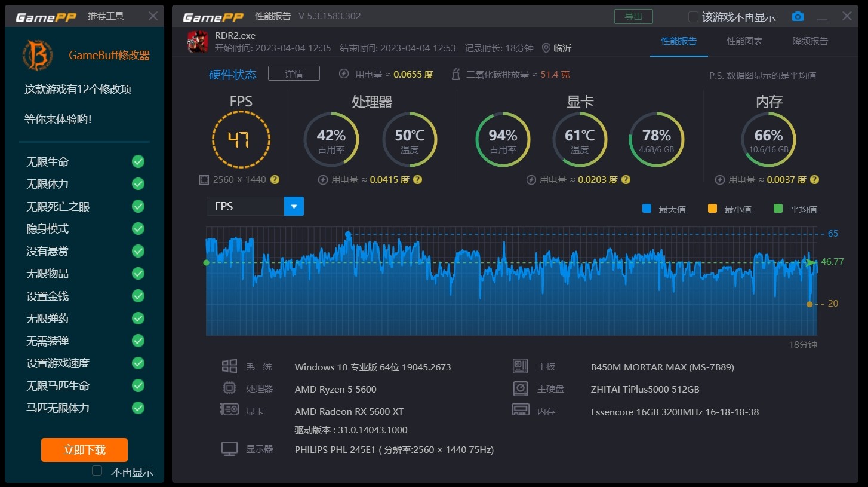Toggle the 设置金钱 green check

pyautogui.click(x=138, y=296)
